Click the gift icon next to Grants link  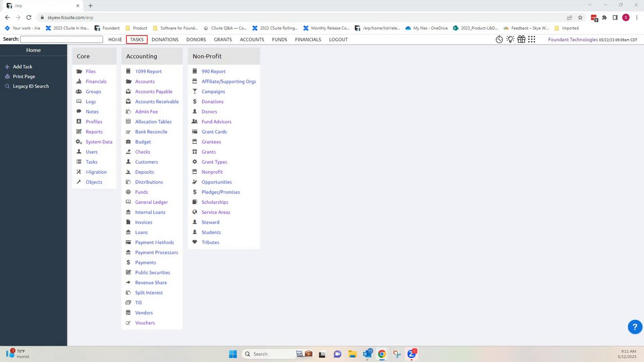click(195, 152)
